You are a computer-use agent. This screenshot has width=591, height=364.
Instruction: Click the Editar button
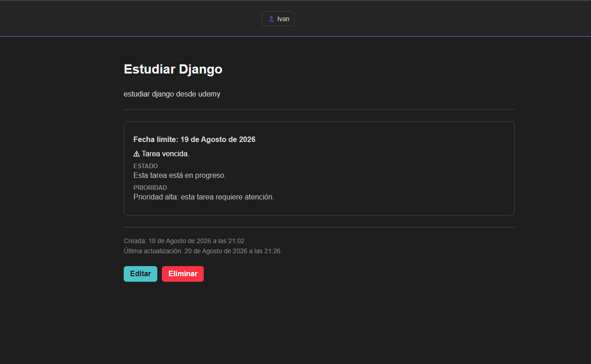click(x=140, y=274)
